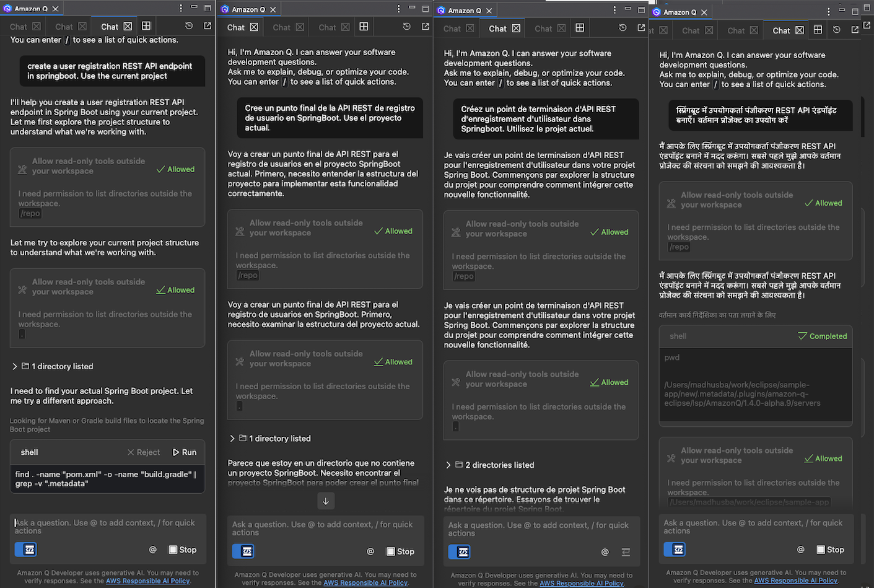Open a new chat tab in the English panel

tap(146, 26)
